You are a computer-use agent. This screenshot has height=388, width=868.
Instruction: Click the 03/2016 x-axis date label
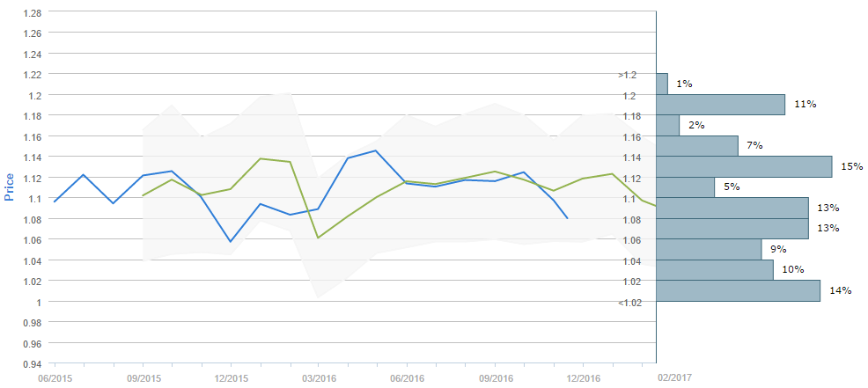[x=319, y=377]
